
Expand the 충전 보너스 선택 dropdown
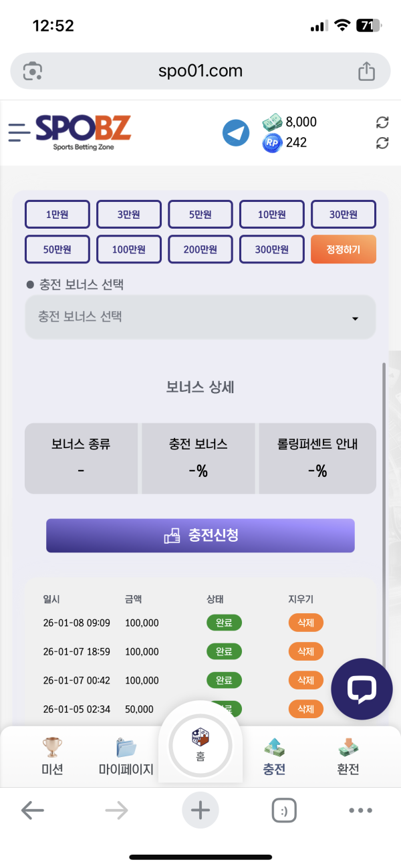point(200,317)
